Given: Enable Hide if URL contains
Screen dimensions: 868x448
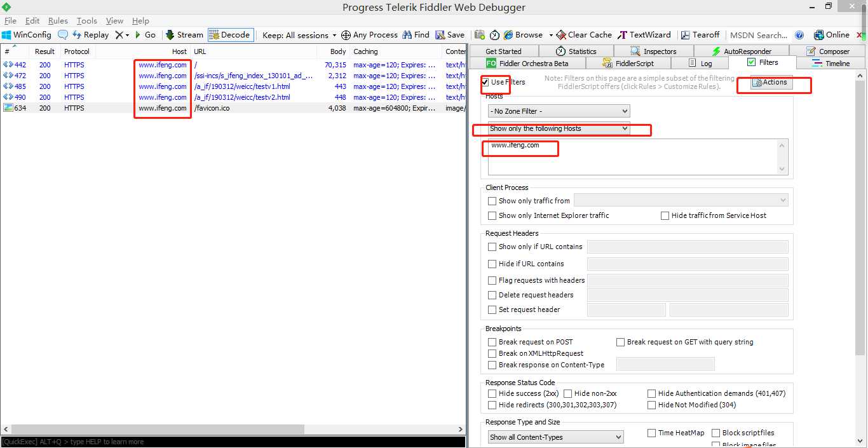Looking at the screenshot, I should pyautogui.click(x=492, y=264).
